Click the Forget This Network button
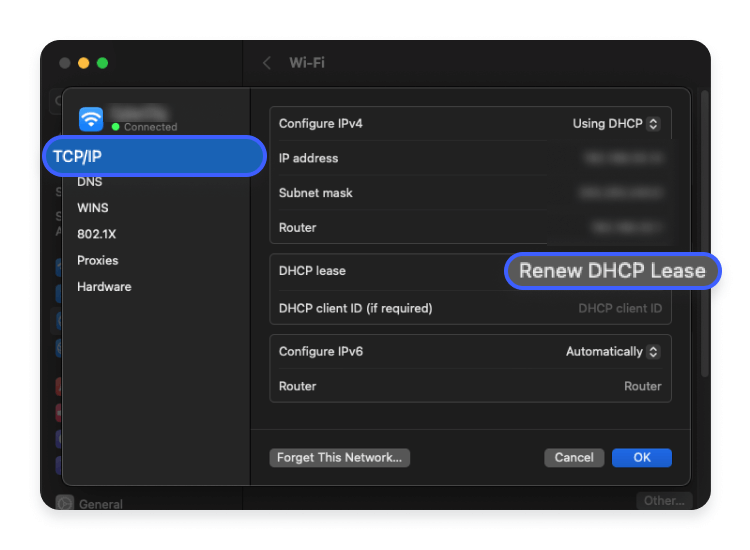The image size is (750, 550). 340,458
